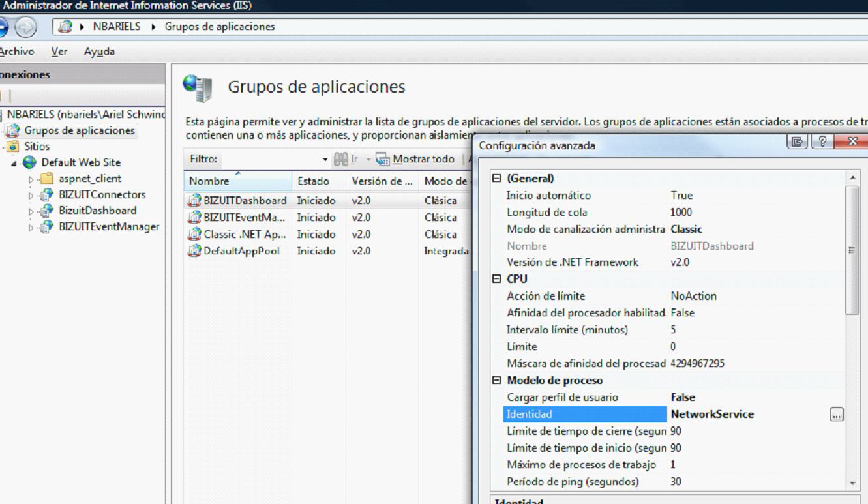
Task: Expand the BizuitDashboard tree node
Action: 31,211
